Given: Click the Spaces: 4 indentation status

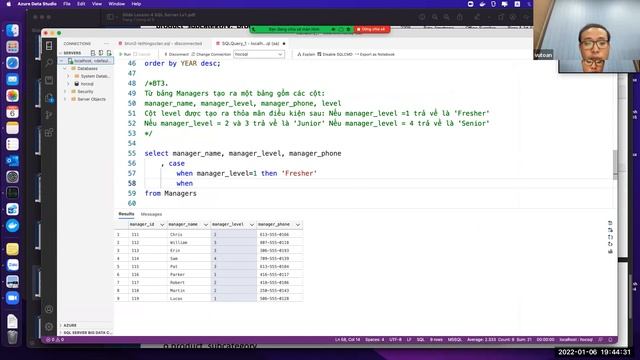Looking at the screenshot, I should point(374,340).
